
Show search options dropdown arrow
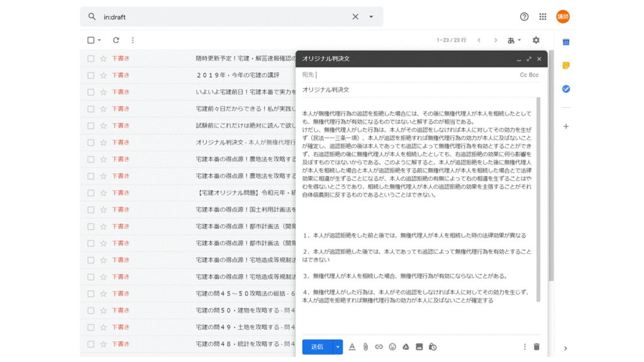[371, 17]
